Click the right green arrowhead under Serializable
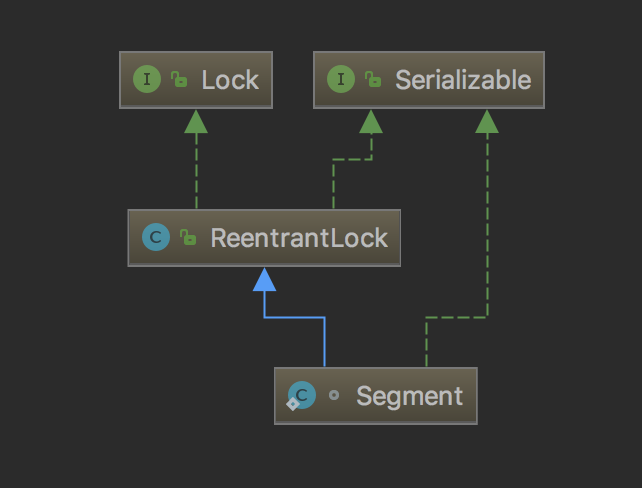This screenshot has width=642, height=488. [487, 122]
